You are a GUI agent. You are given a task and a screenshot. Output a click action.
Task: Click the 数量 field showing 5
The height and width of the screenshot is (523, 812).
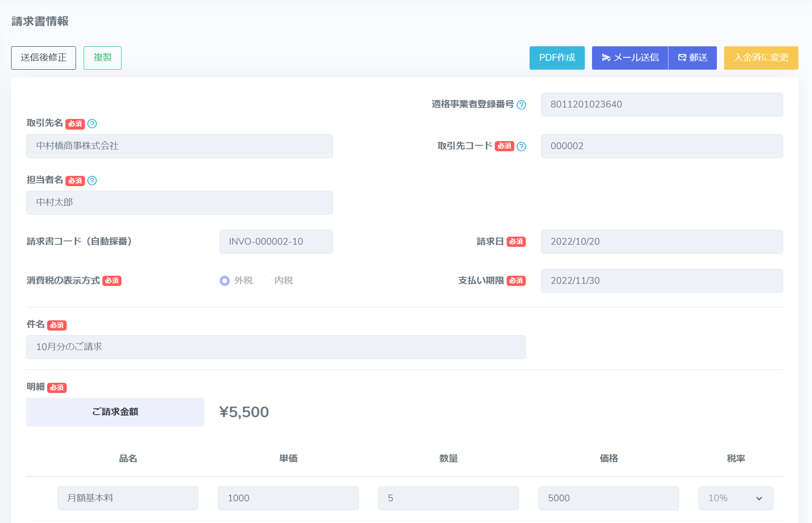tap(448, 498)
